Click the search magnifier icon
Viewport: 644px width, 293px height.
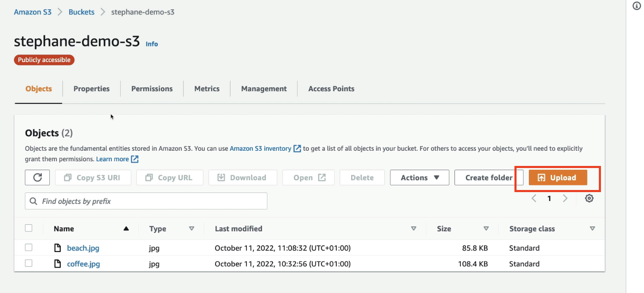click(34, 201)
